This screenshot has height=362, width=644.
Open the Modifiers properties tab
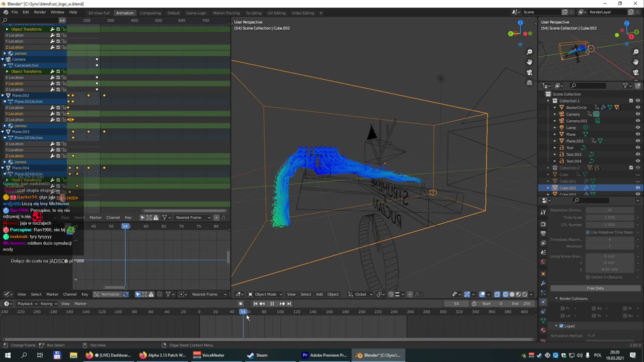tap(543, 284)
